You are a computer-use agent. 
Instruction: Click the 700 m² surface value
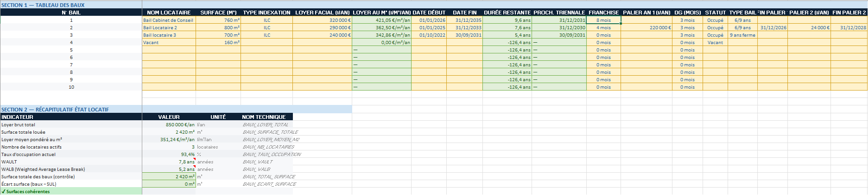coord(218,35)
